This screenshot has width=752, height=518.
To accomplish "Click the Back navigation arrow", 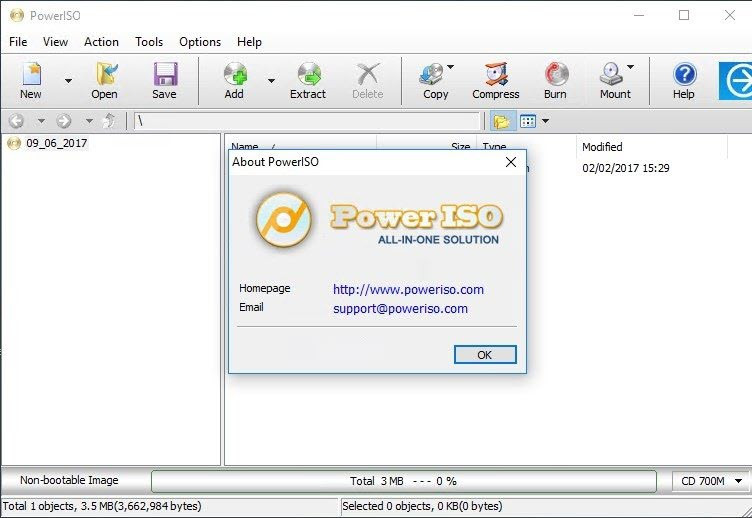I will click(x=16, y=121).
